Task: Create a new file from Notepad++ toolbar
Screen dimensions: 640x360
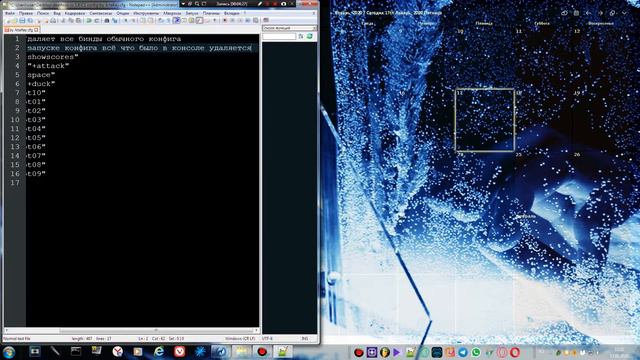Action: [7, 20]
